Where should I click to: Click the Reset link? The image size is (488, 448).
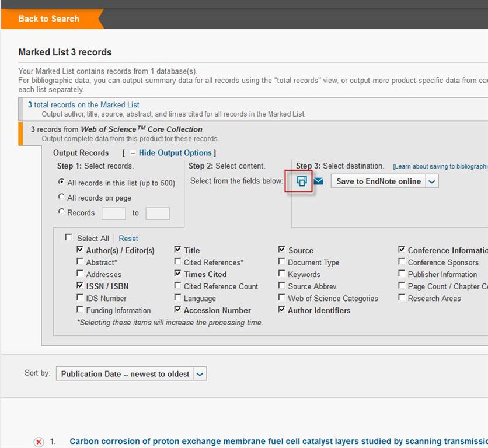128,238
